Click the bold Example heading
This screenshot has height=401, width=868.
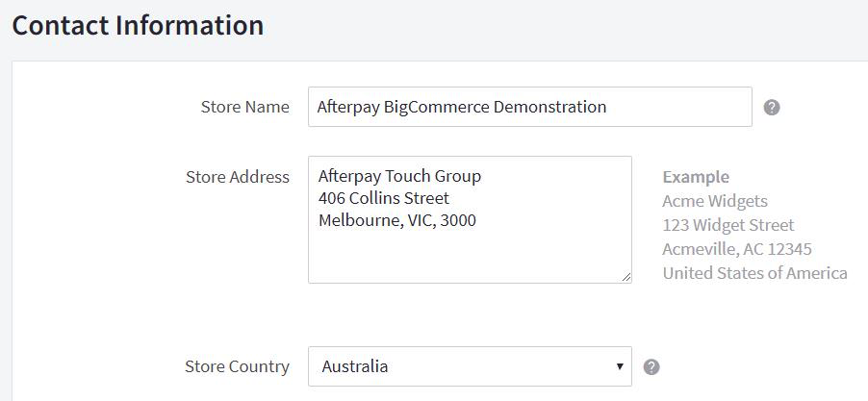[696, 177]
